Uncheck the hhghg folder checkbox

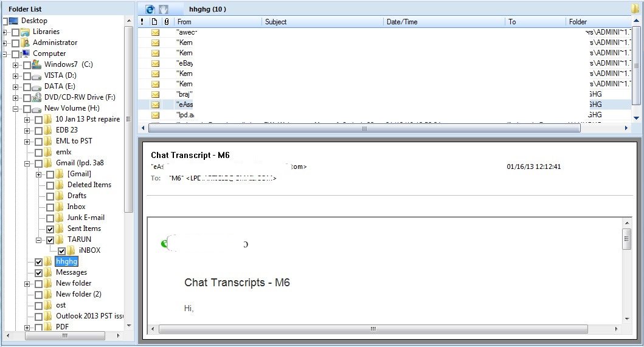[x=38, y=262]
